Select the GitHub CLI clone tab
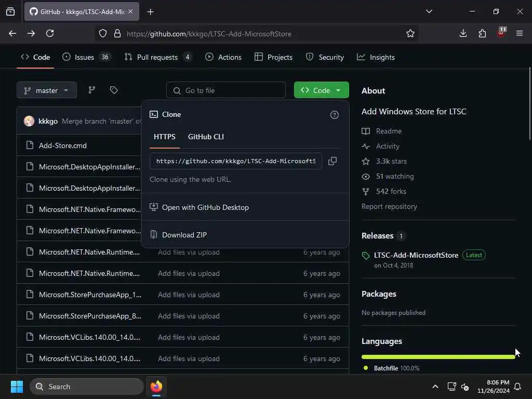Image resolution: width=532 pixels, height=399 pixels. point(206,137)
